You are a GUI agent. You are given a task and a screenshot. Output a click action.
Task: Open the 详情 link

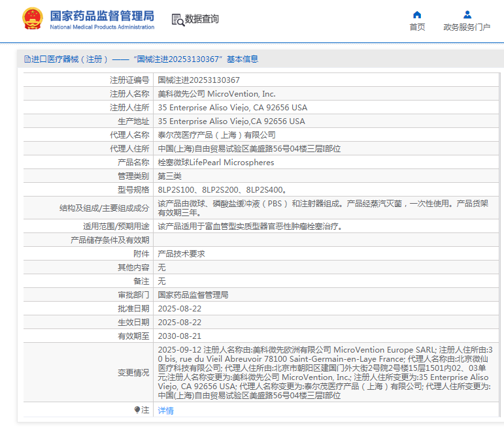coord(166,411)
